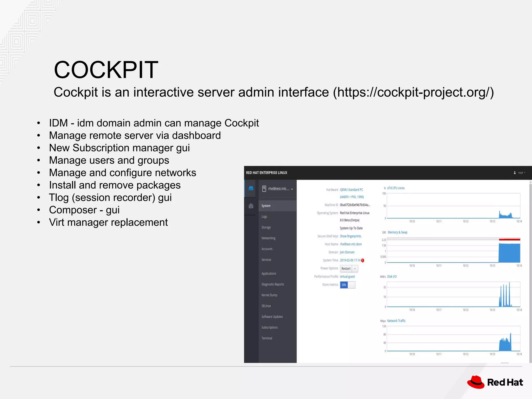This screenshot has width=532, height=399.
Task: Click the Restart button
Action: (346, 269)
